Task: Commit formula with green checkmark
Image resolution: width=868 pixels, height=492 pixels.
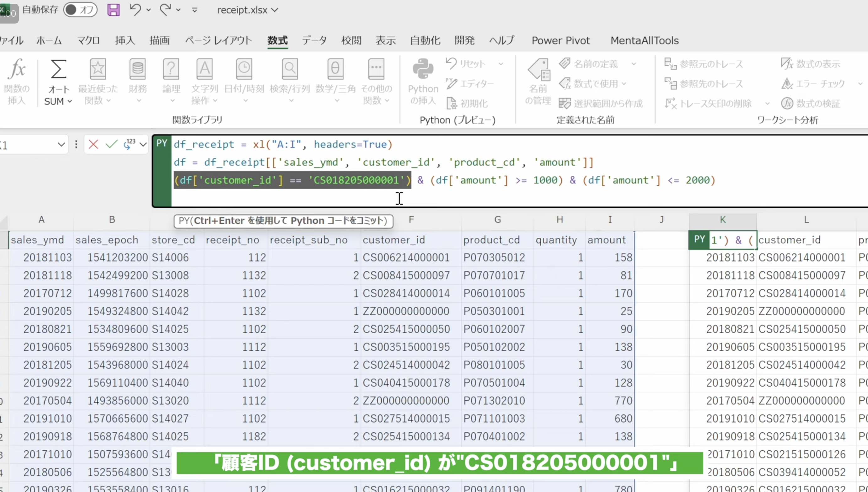Action: click(x=111, y=145)
